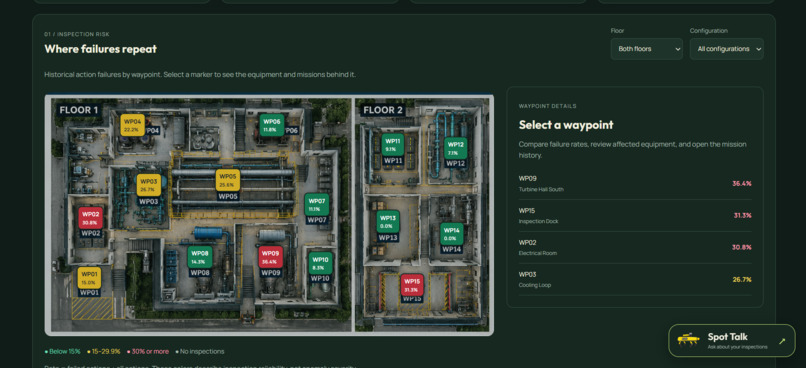This screenshot has width=806, height=368.
Task: Select the WP01 waypoint marker
Action: tap(89, 278)
